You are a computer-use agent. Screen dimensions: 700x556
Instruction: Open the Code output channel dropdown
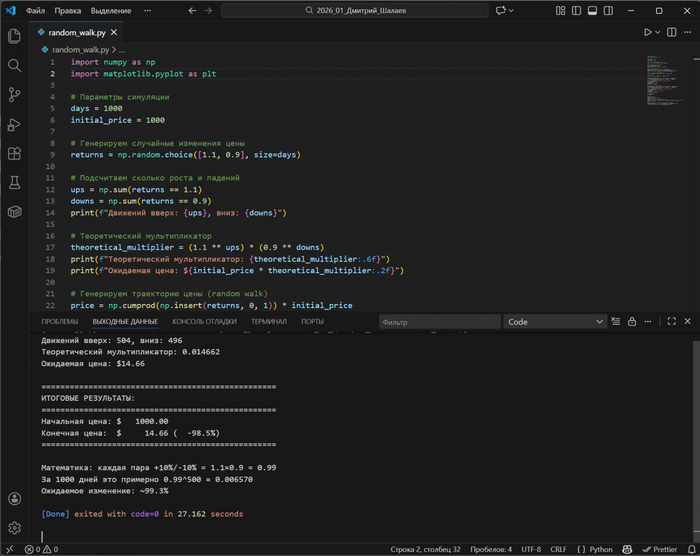tap(555, 322)
